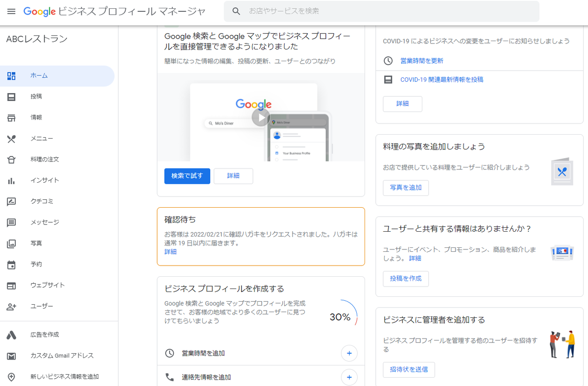Click the クチコミ review icon
The image size is (588, 386).
(x=11, y=201)
